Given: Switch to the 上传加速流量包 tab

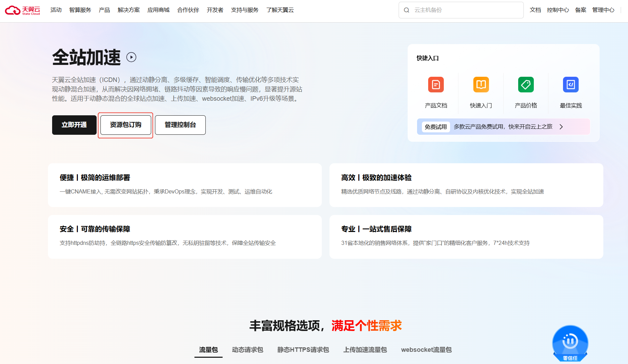Looking at the screenshot, I should coord(365,350).
